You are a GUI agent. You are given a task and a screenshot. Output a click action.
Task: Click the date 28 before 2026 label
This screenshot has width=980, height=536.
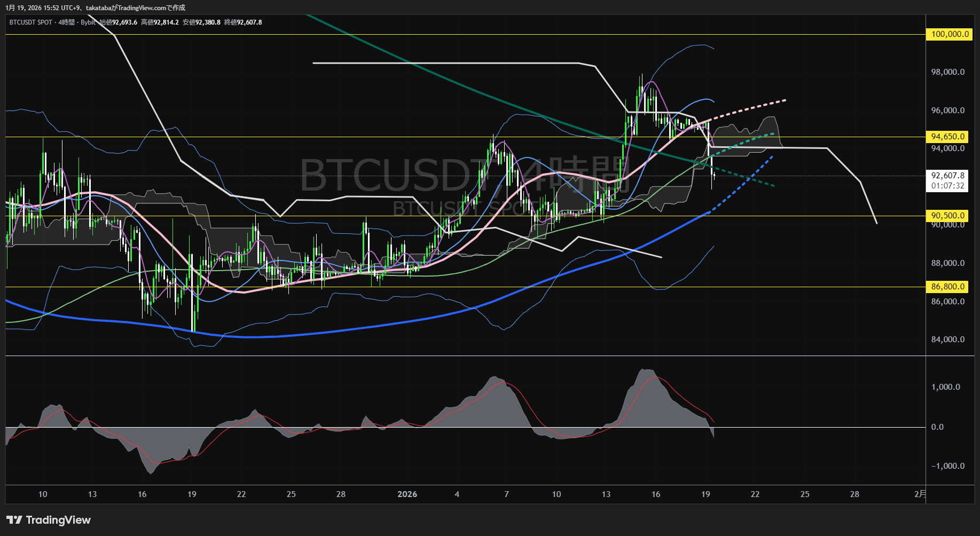(x=341, y=494)
